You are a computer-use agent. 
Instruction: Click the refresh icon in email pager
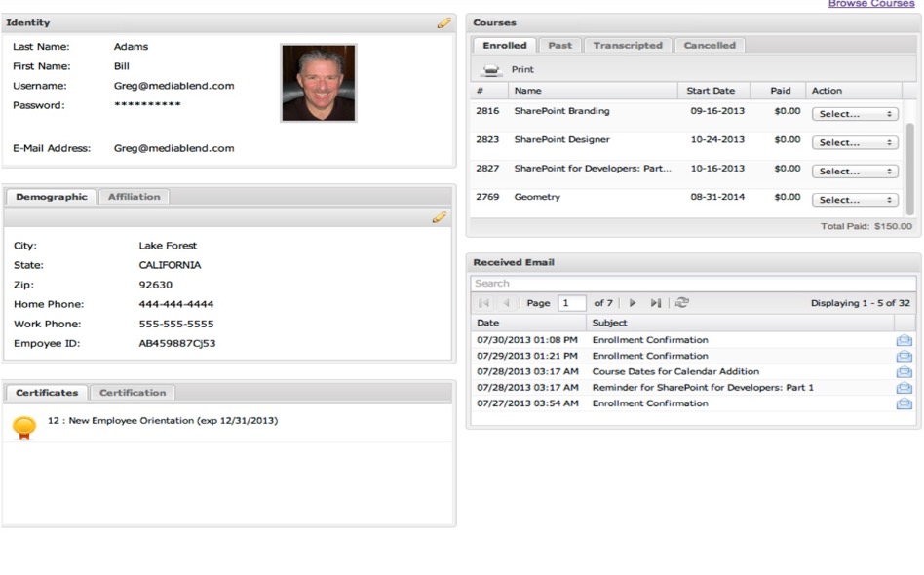tap(681, 303)
